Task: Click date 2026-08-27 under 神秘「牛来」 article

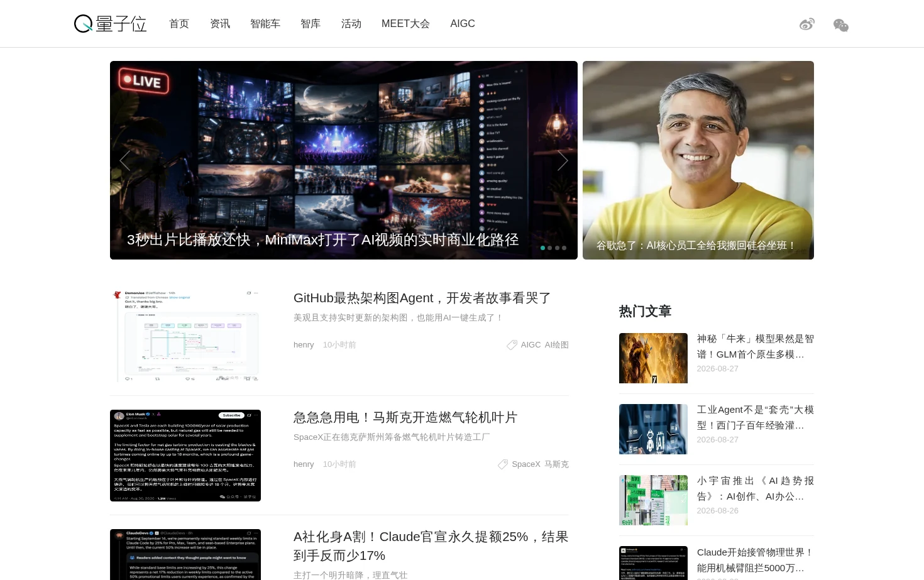Action: tap(718, 369)
